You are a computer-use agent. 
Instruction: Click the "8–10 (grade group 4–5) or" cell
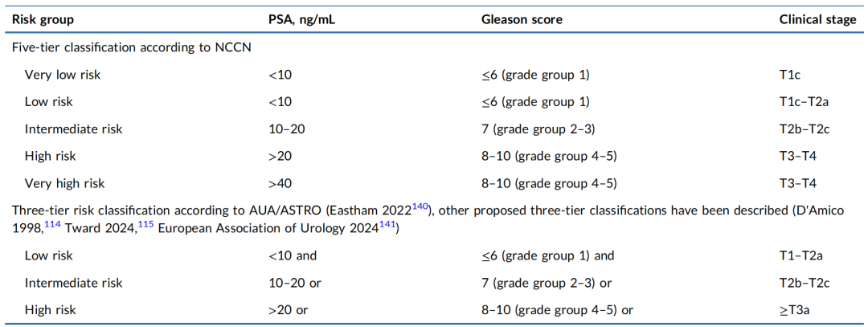point(558,310)
